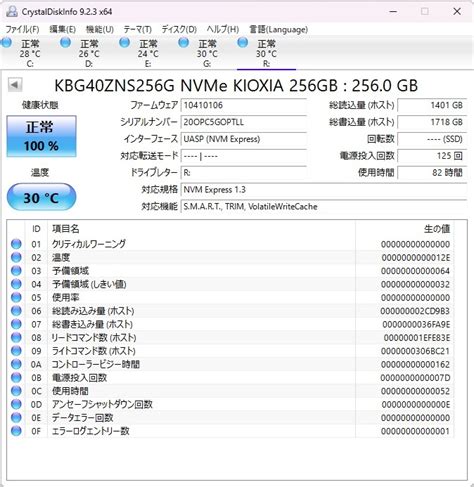Click the 対応規格 field NVM Express 1.3
Viewport: 474px width, 487px height.
pyautogui.click(x=324, y=190)
